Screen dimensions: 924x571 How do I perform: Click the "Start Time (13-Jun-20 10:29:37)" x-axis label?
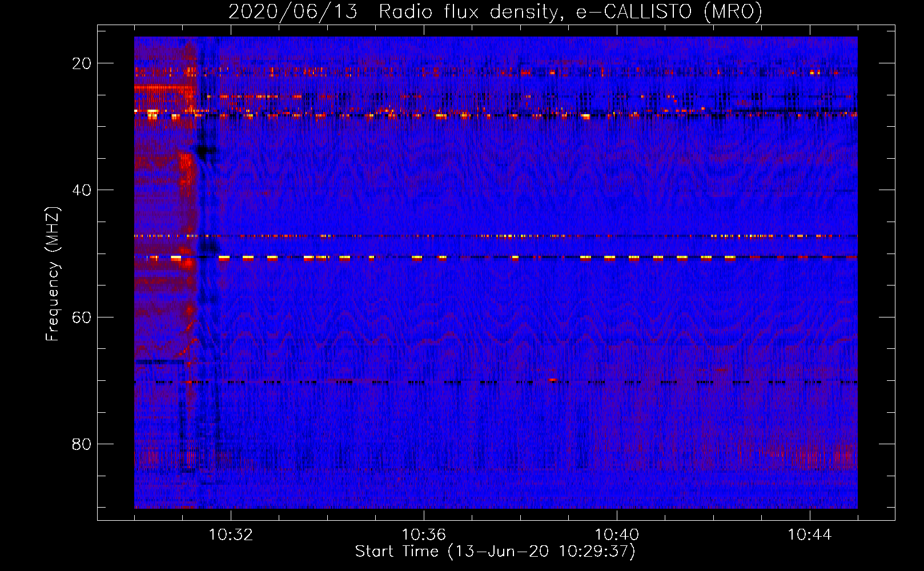(495, 552)
